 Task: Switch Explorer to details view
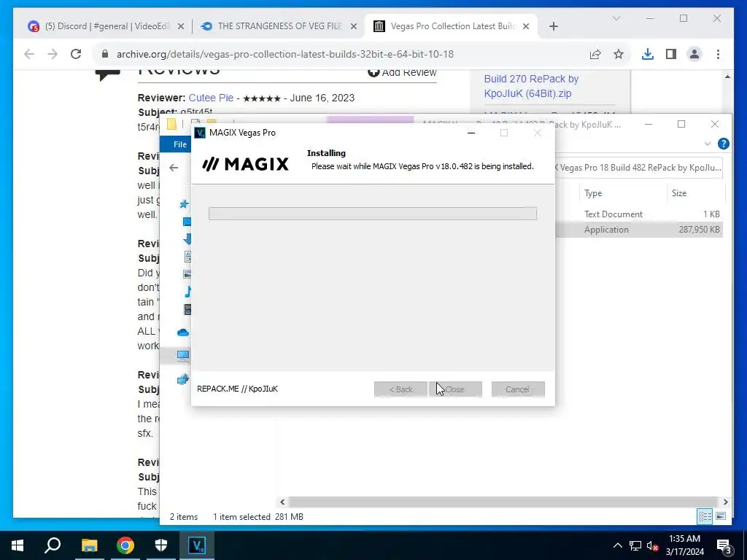[x=705, y=517]
